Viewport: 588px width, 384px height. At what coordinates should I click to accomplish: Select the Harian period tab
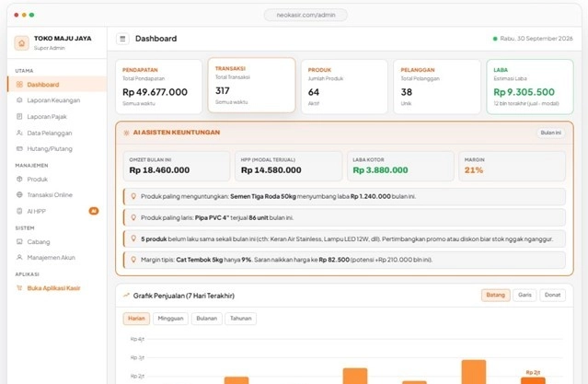[x=136, y=319]
